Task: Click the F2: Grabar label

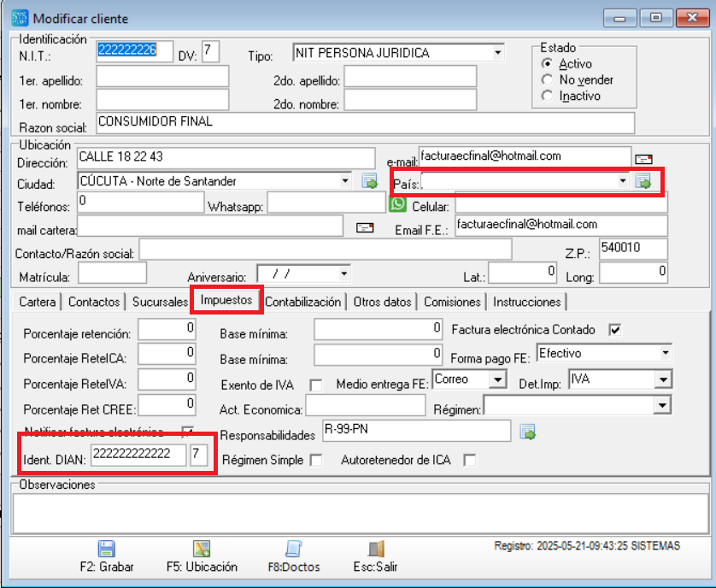Action: tap(107, 567)
